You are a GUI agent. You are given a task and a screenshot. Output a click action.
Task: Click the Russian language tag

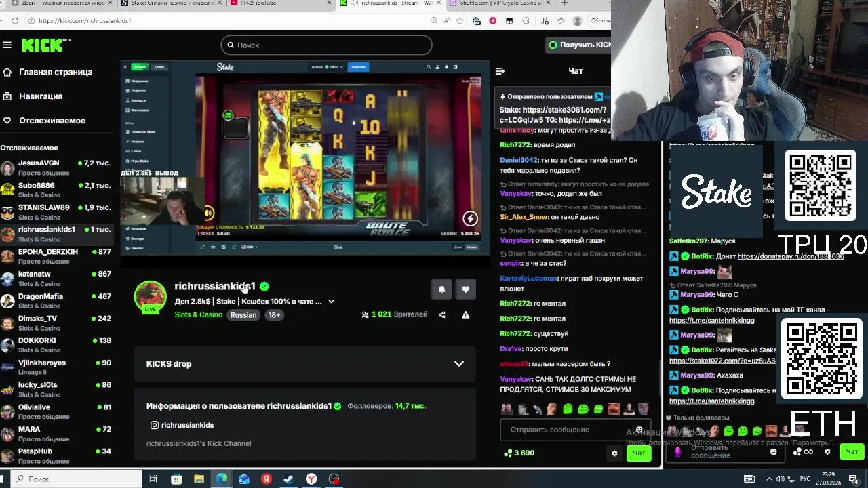[x=243, y=314]
